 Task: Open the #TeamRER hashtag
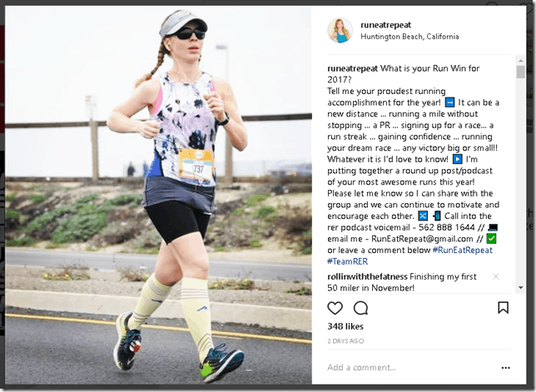point(347,261)
